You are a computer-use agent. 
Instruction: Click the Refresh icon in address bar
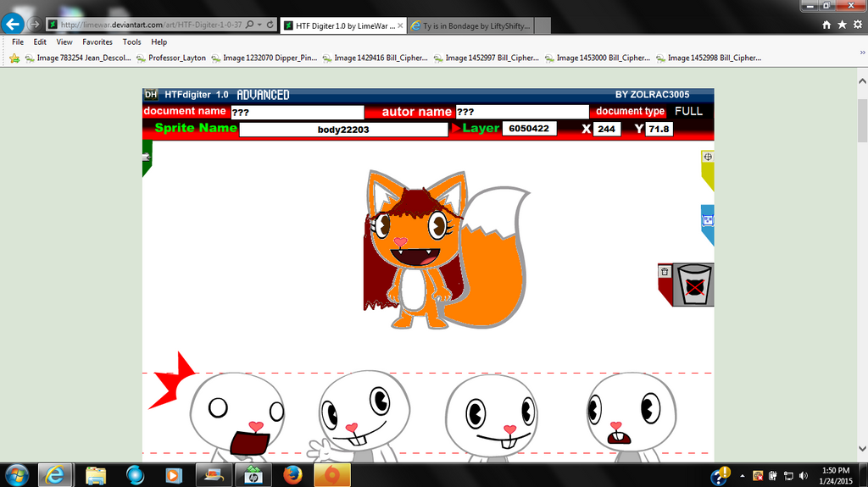click(x=270, y=25)
